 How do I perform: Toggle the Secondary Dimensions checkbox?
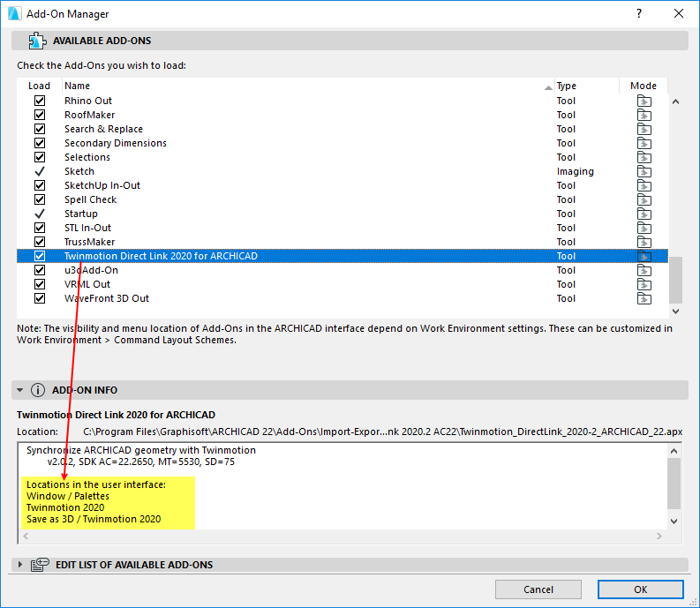pos(40,143)
